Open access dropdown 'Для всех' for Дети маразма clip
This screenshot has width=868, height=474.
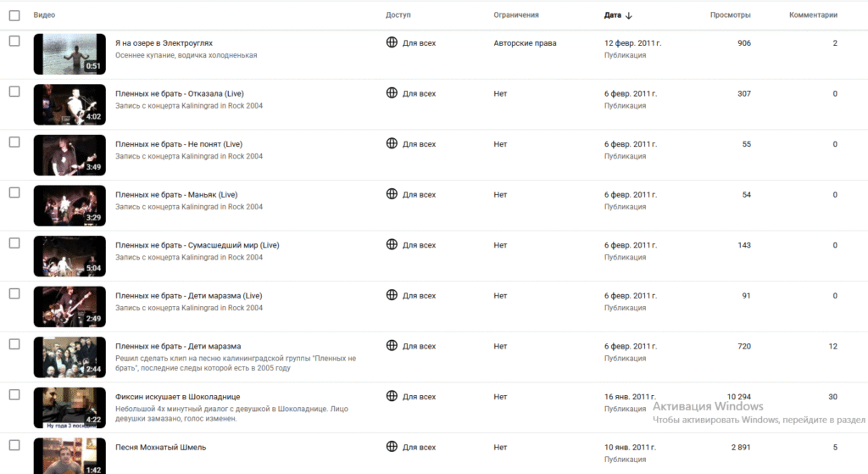pos(419,346)
